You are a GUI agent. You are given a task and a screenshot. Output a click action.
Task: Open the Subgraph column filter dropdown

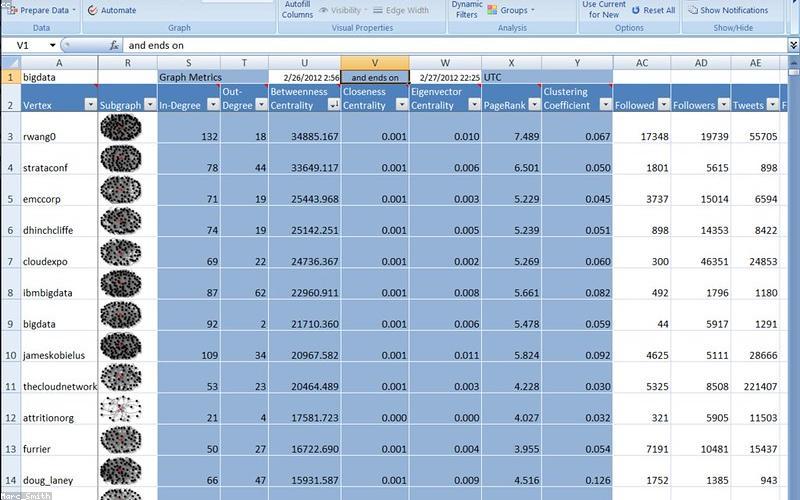150,105
